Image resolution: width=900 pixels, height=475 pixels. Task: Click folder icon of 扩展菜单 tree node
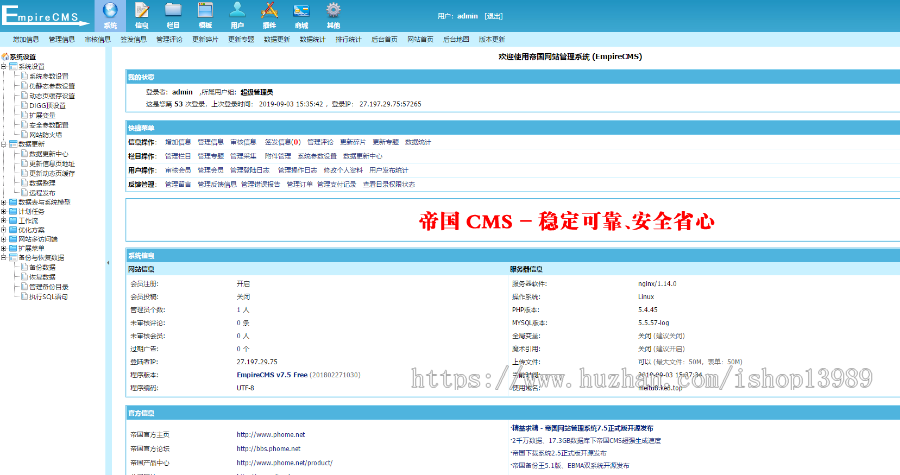point(13,248)
